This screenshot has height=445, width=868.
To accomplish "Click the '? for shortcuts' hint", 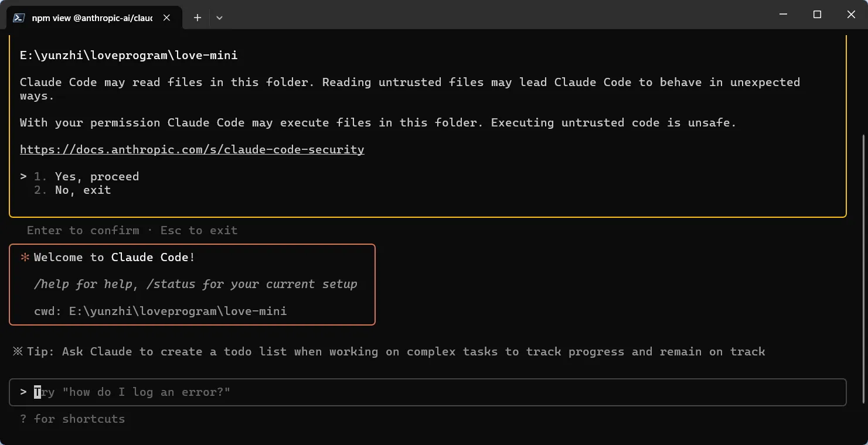I will pos(72,419).
